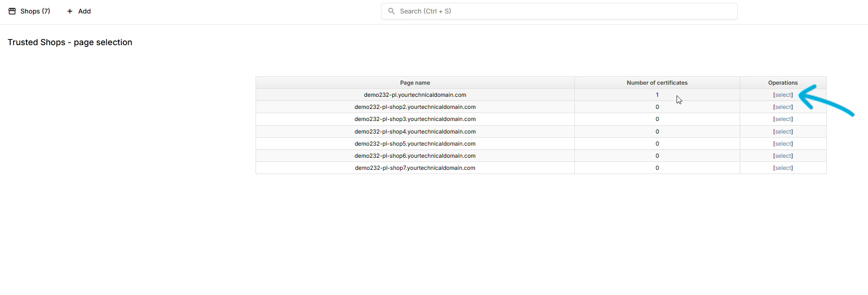
Task: Select the demo232-pl-shop6 page via link
Action: [x=783, y=156]
